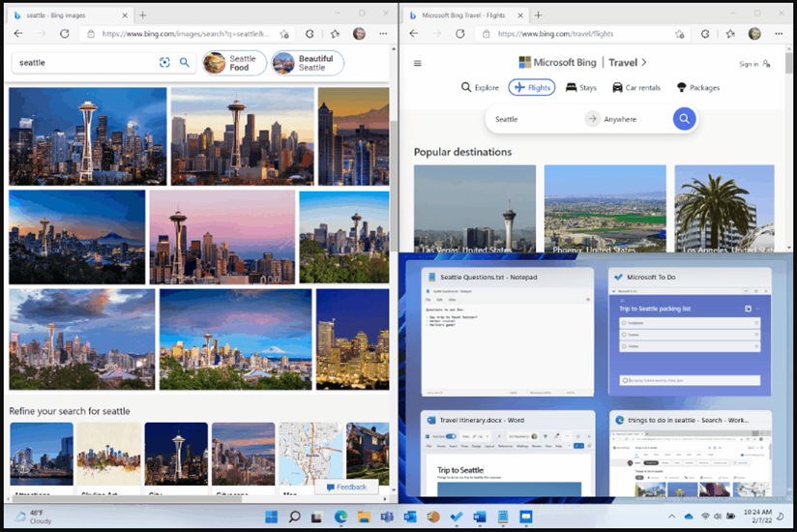Close the Microsoft Bing Travel - Flights tab
Viewport: 797px width, 532px height.
520,15
